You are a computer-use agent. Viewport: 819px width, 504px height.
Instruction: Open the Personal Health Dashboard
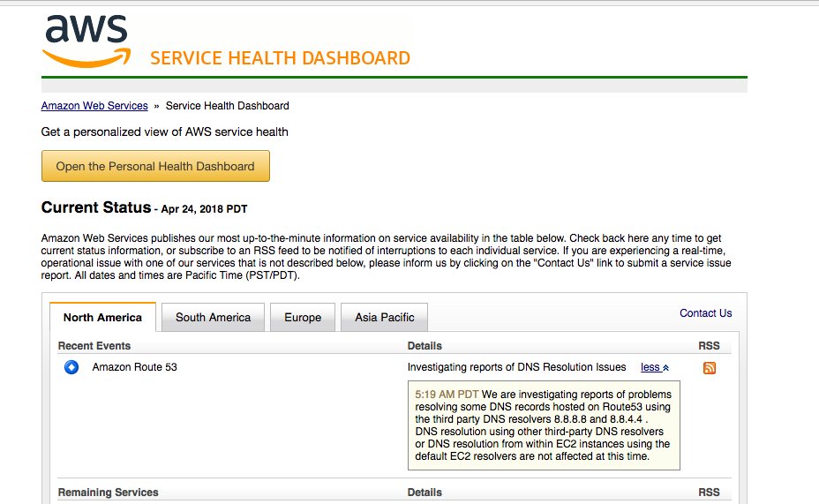coord(155,166)
